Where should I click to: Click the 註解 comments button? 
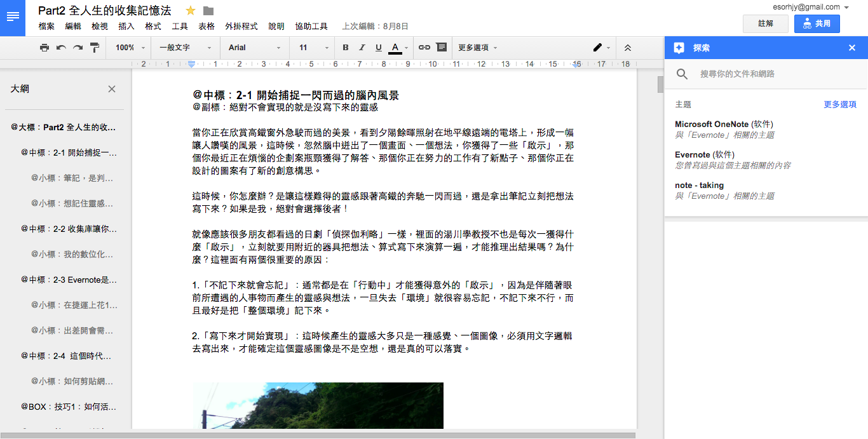(766, 24)
